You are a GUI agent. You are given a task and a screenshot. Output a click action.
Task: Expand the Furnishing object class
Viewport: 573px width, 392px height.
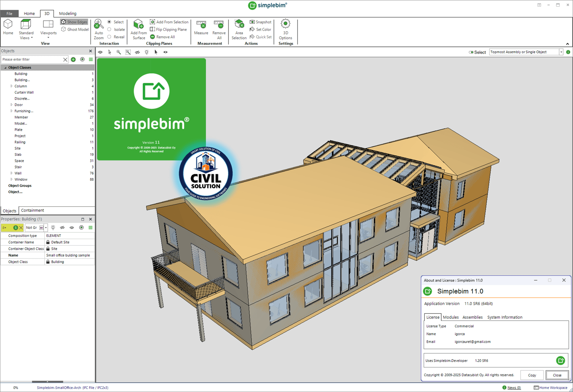click(11, 111)
